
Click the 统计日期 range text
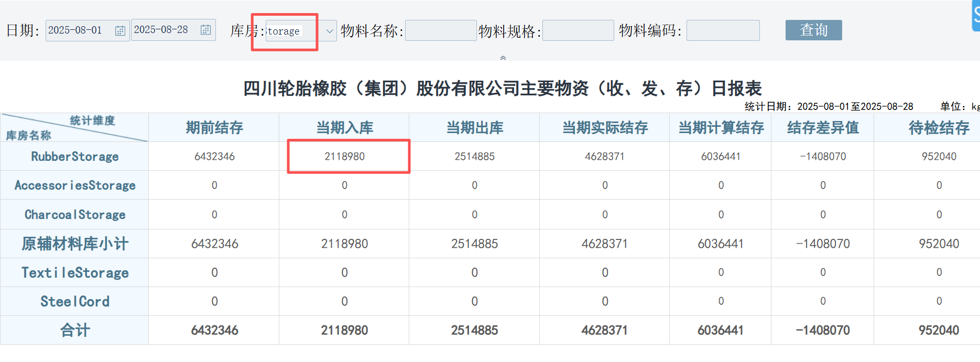[829, 106]
